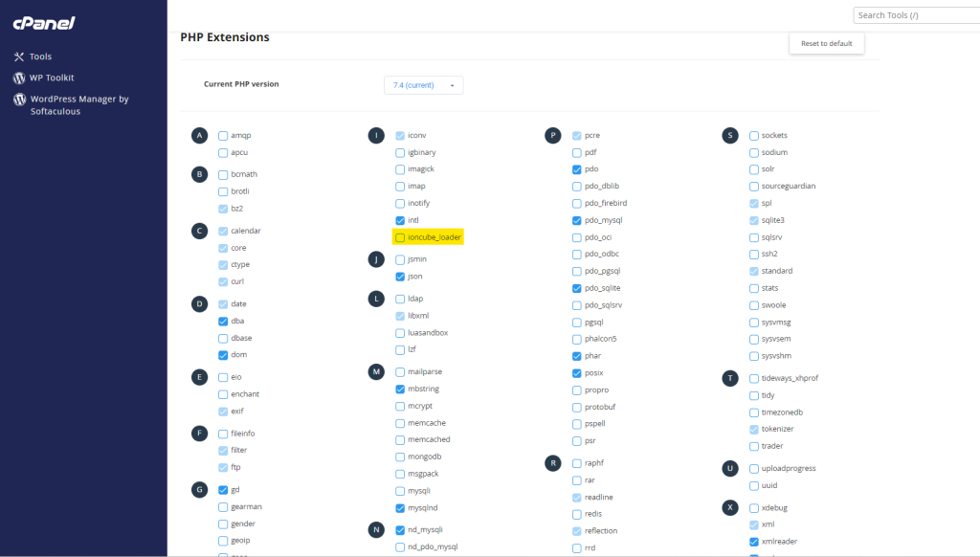Enable the redis extension checkbox
This screenshot has width=980, height=557.
[577, 514]
